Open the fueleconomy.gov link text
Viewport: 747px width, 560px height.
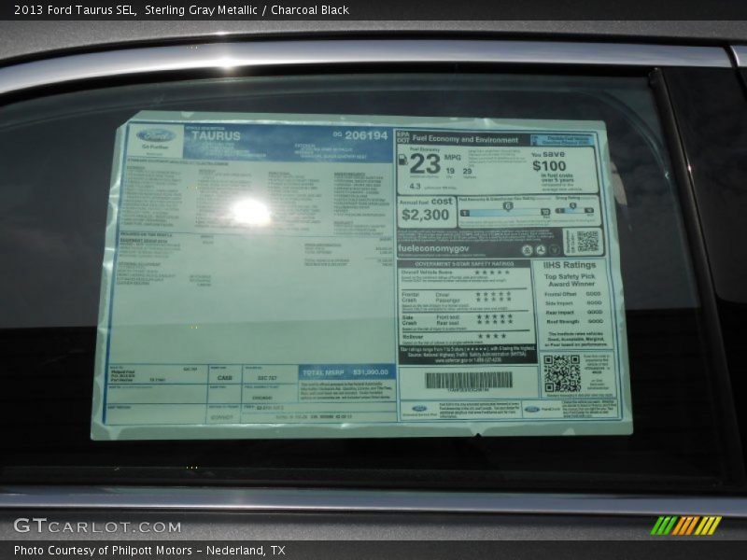pos(433,248)
